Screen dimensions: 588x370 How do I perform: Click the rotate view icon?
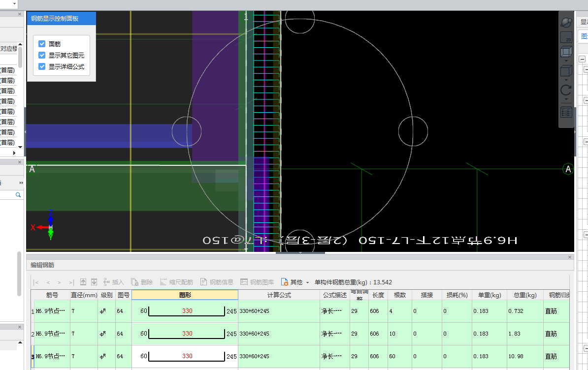[x=566, y=90]
